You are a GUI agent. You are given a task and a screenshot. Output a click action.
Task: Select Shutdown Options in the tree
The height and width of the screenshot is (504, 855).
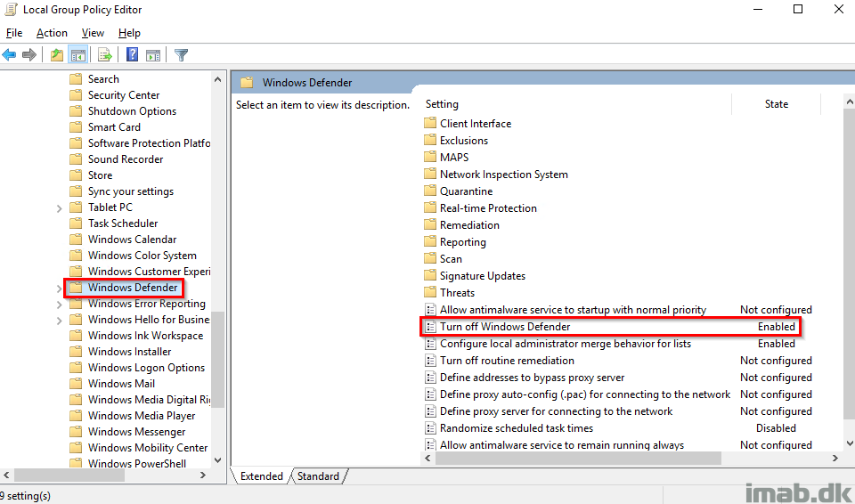coord(132,110)
